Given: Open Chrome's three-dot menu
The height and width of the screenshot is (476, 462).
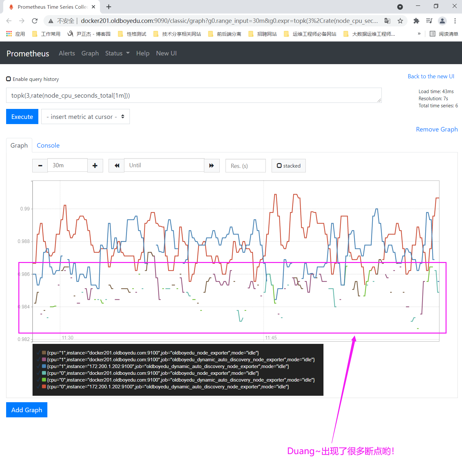Looking at the screenshot, I should point(455,21).
